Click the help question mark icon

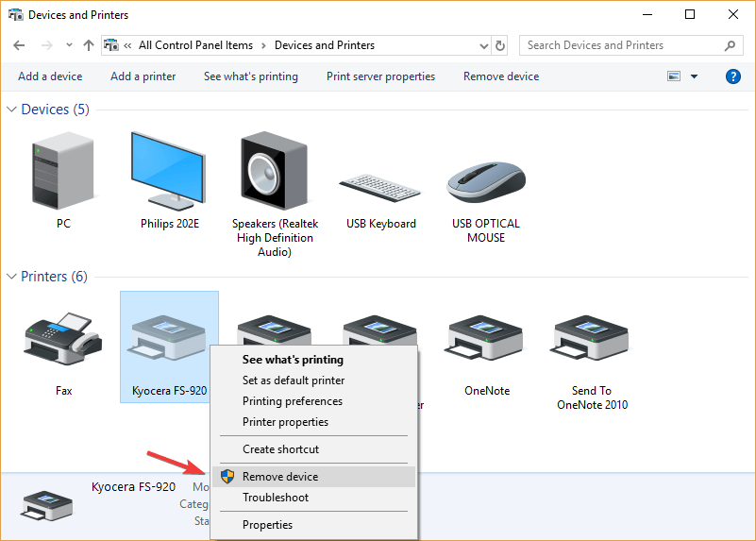(x=732, y=76)
